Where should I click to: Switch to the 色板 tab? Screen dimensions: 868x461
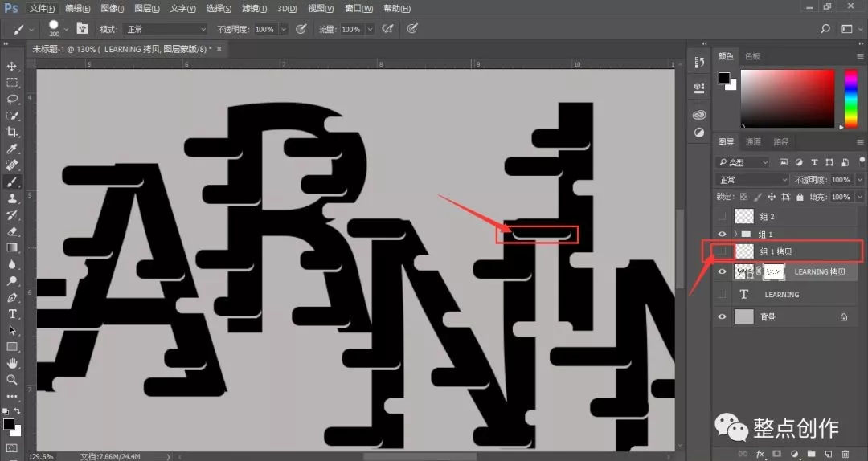click(x=752, y=56)
